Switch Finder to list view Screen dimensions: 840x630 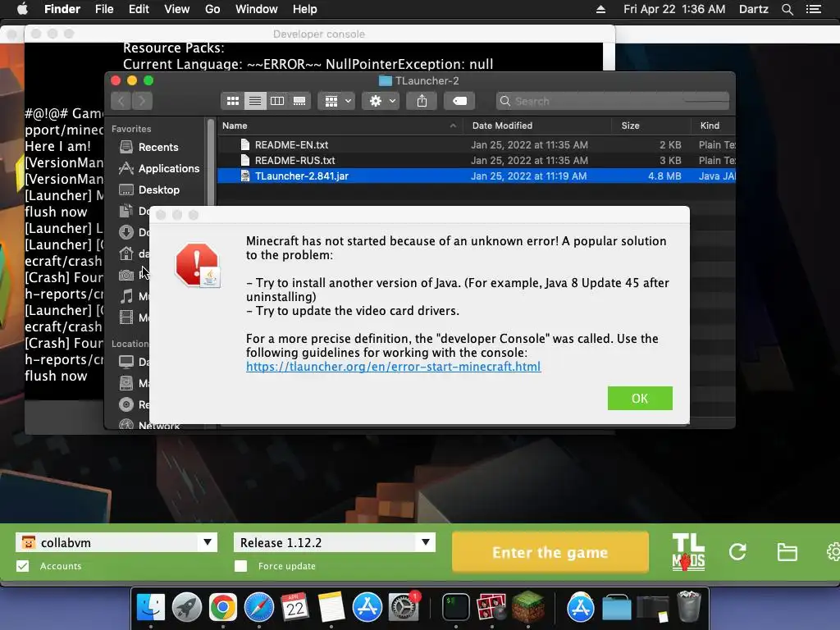(255, 101)
